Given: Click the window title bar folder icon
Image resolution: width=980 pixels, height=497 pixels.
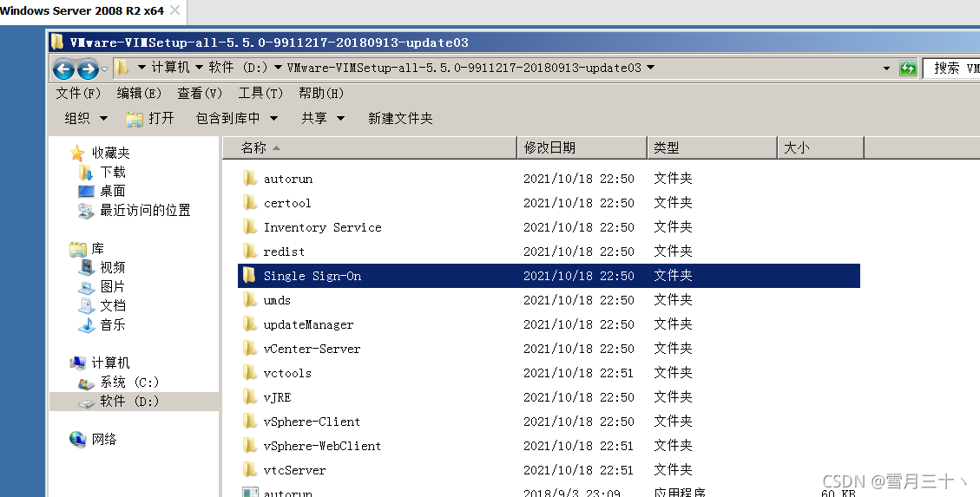Looking at the screenshot, I should click(57, 42).
